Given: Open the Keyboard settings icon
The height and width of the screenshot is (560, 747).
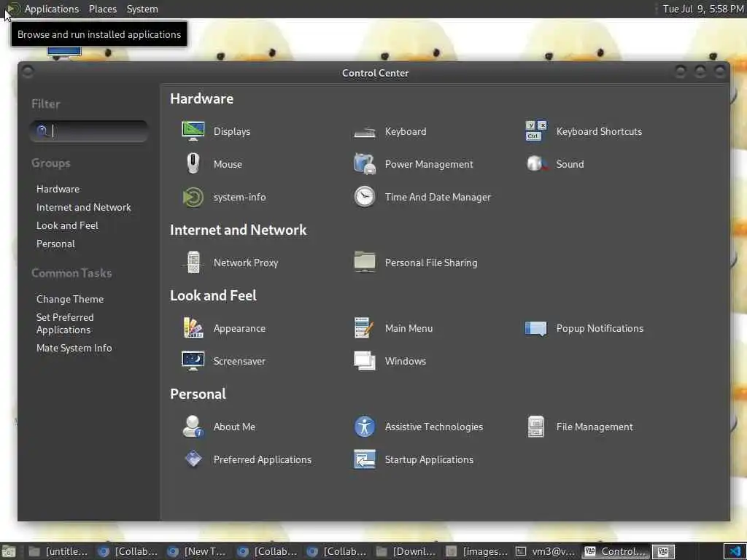Looking at the screenshot, I should tap(365, 131).
